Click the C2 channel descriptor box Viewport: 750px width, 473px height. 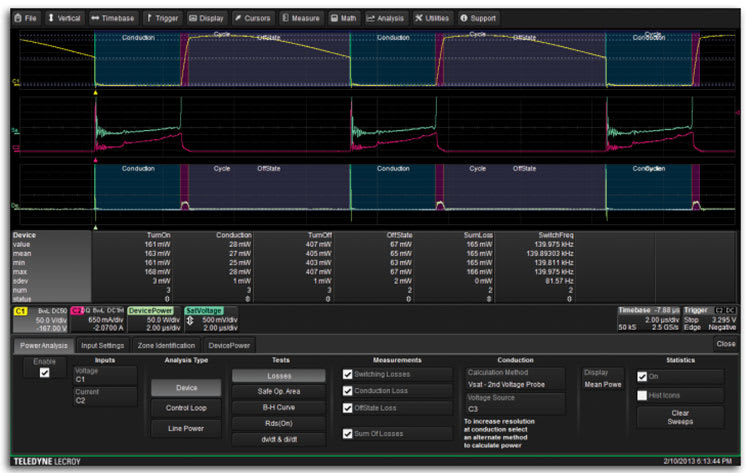[96, 318]
